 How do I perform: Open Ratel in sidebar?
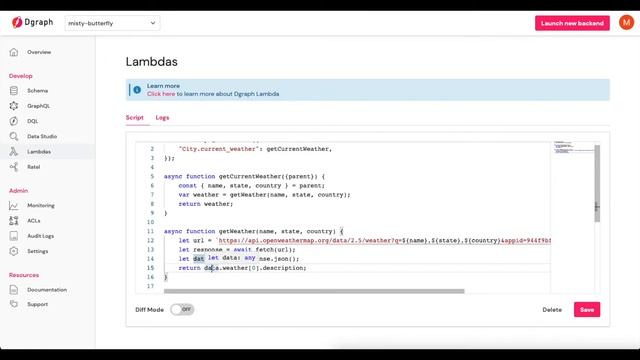tap(33, 167)
